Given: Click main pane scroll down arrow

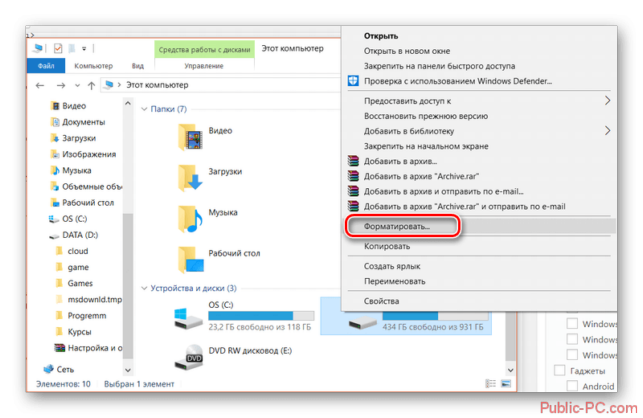Looking at the screenshot, I should point(511,370).
